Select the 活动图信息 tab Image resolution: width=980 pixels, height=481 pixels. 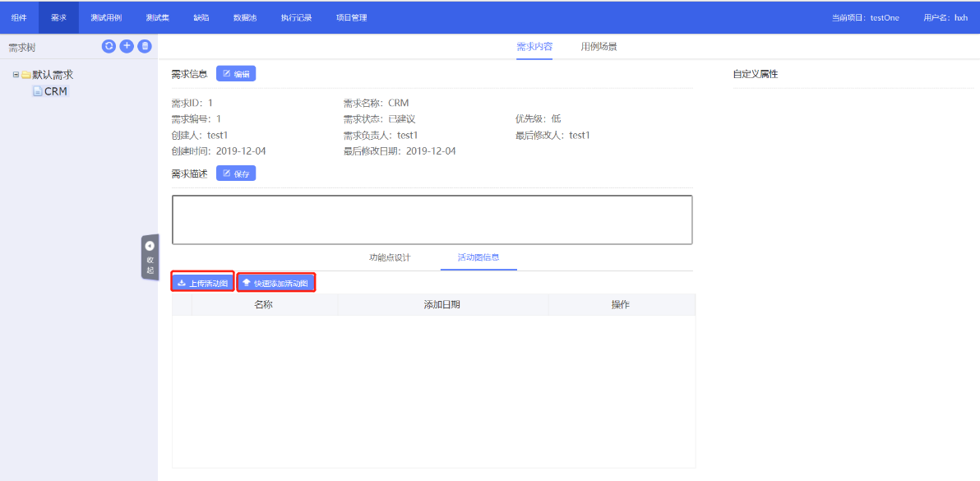pos(478,257)
